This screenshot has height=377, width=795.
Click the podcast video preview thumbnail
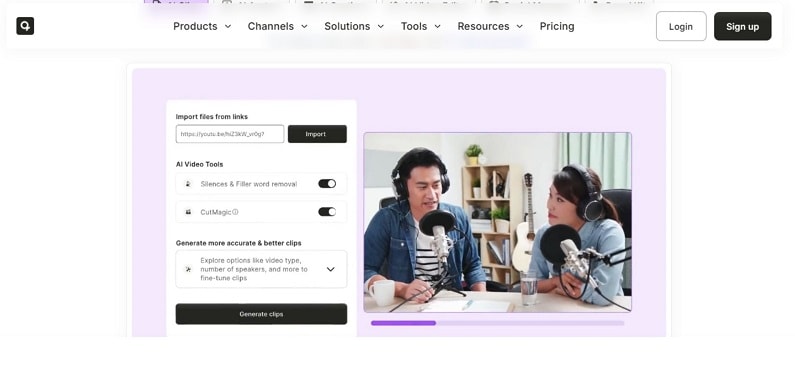tap(497, 222)
